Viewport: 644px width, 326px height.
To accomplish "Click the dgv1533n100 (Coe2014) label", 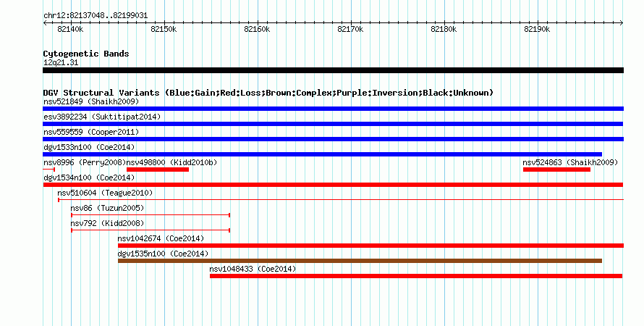I will pyautogui.click(x=89, y=147).
